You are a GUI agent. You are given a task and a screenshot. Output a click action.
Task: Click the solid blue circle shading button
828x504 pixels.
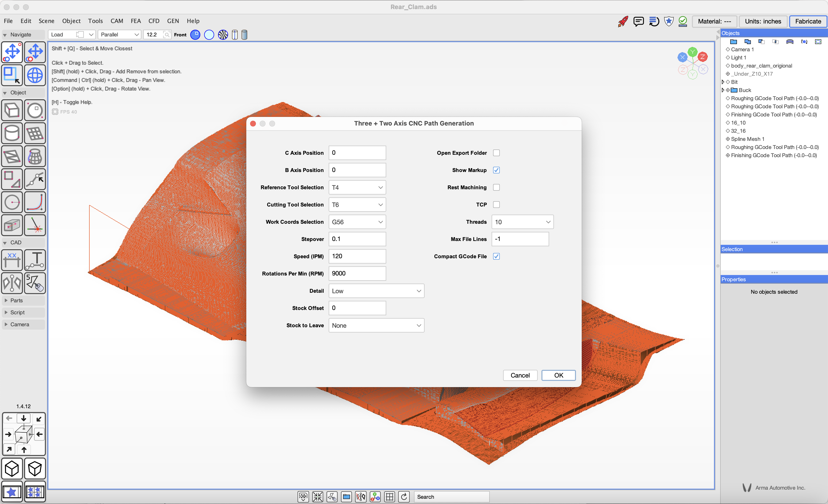tap(195, 34)
